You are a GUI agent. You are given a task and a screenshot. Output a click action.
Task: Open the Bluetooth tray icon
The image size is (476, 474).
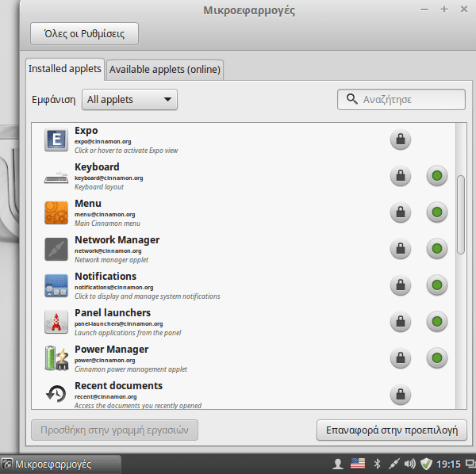(377, 464)
